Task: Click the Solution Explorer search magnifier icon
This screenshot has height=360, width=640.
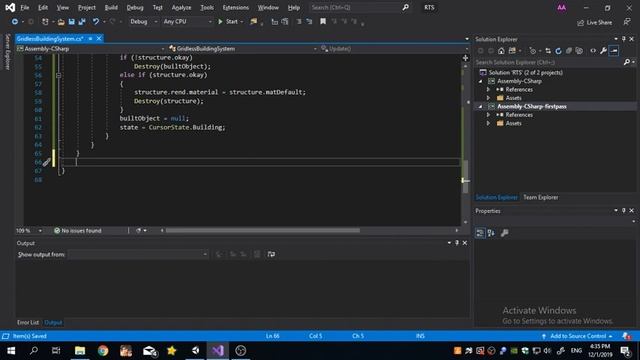Action: click(x=627, y=62)
